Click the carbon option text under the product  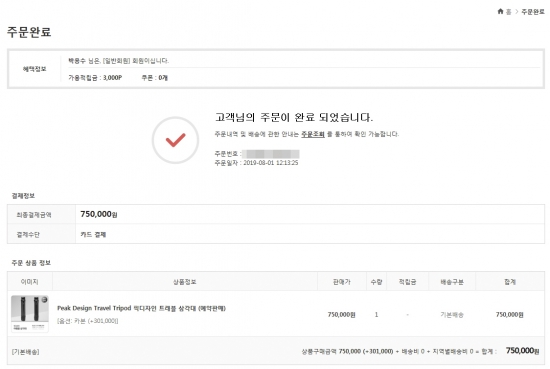[88, 321]
